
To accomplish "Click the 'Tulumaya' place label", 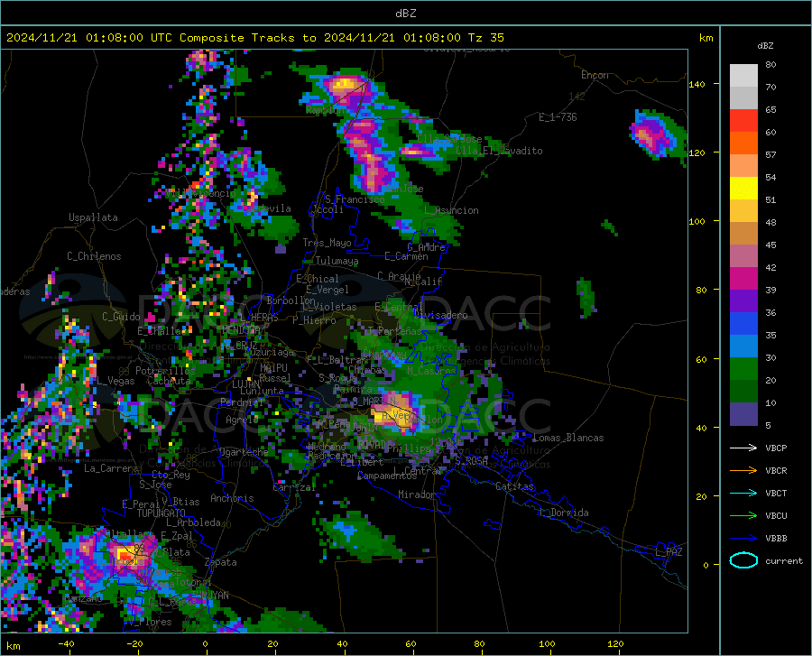I will point(337,261).
